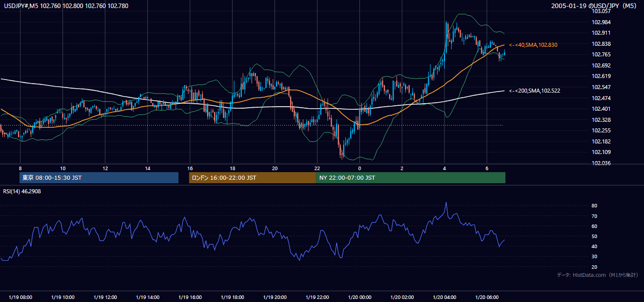The width and height of the screenshot is (644, 302).
Task: Click price axis value 102.765
Action: pos(601,54)
